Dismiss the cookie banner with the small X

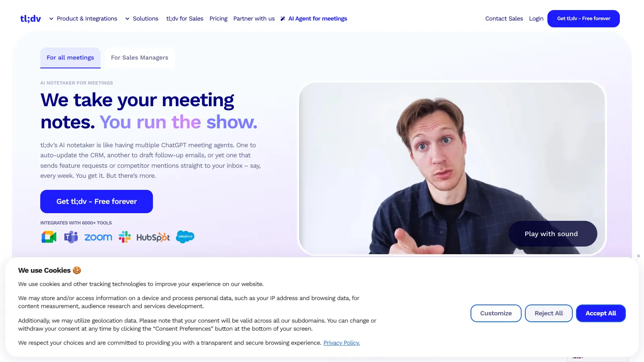(x=638, y=256)
